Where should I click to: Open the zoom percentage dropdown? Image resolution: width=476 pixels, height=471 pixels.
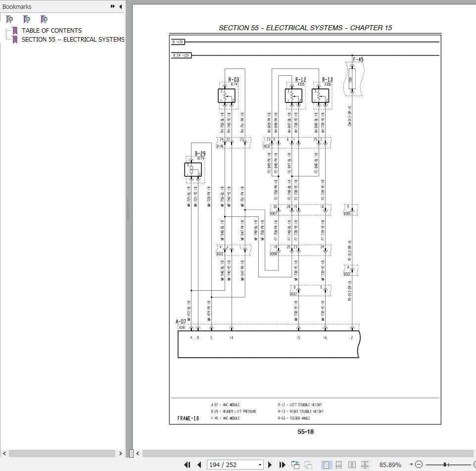(x=411, y=465)
